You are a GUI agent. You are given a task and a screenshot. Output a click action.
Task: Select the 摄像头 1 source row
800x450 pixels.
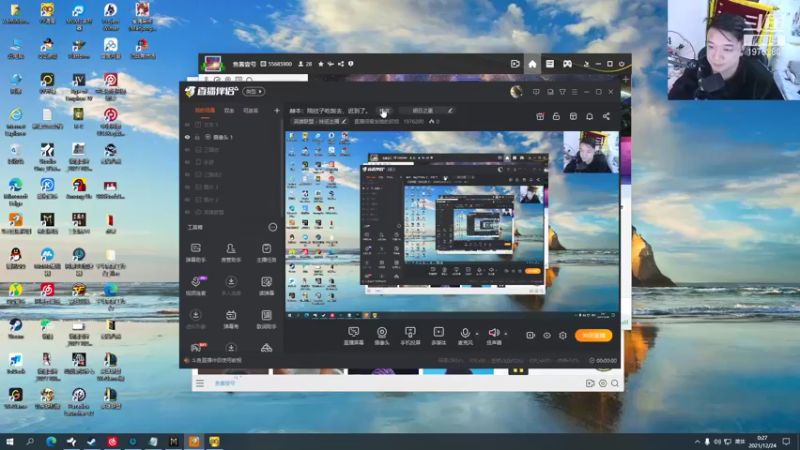[x=232, y=137]
